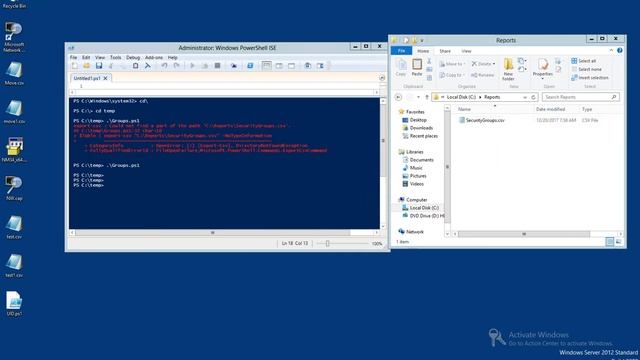Show script pane maximized layout icon

[x=291, y=66]
